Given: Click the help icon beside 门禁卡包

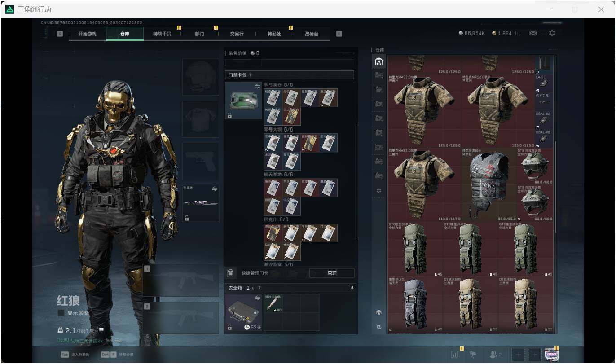Looking at the screenshot, I should point(250,75).
